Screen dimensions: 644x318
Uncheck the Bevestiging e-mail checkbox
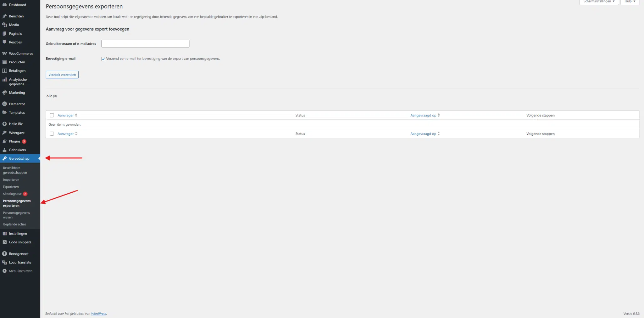click(x=103, y=59)
